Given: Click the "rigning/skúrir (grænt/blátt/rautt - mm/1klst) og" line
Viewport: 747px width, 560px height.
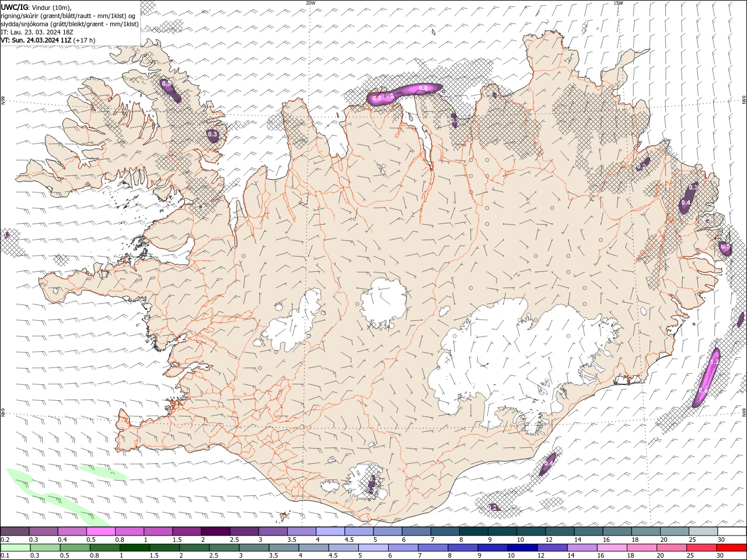Looking at the screenshot, I should coord(68,16).
